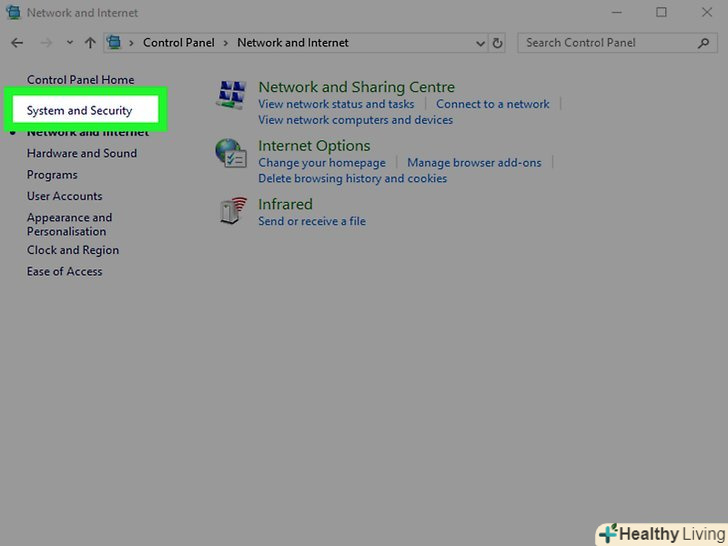Click Manage browser add-ons link
This screenshot has width=728, height=546.
474,163
